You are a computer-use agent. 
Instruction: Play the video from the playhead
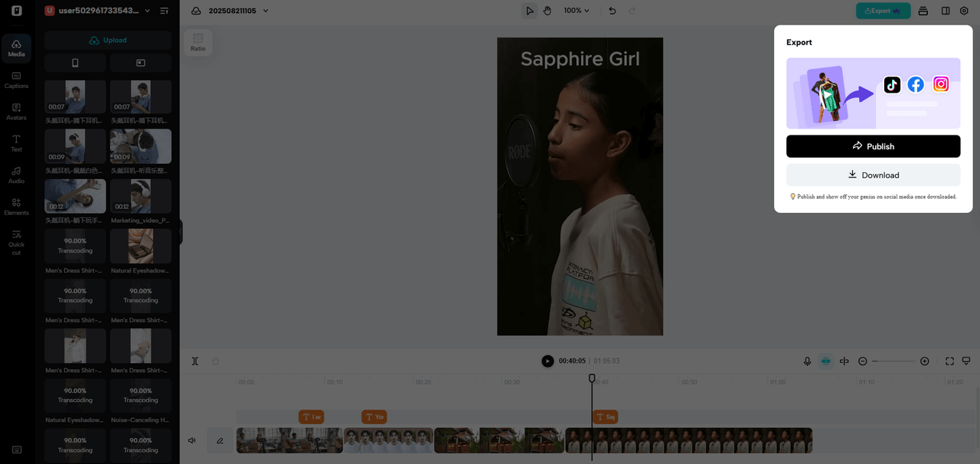(547, 361)
